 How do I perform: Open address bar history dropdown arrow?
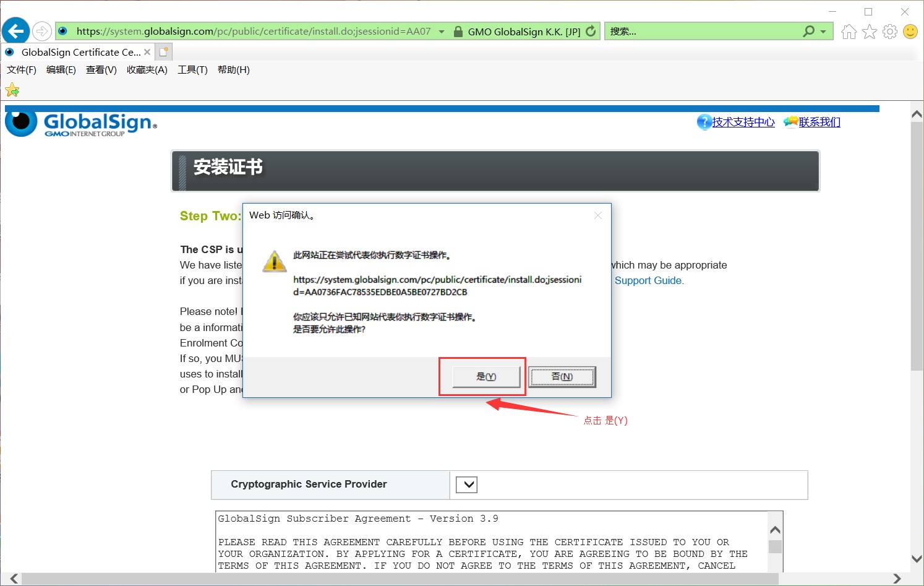coord(442,32)
